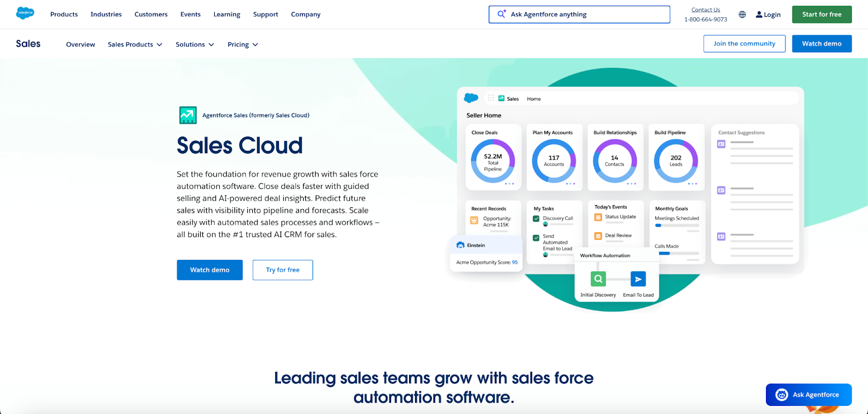Click Watch demo button under Sales Cloud text
868x414 pixels.
[209, 270]
